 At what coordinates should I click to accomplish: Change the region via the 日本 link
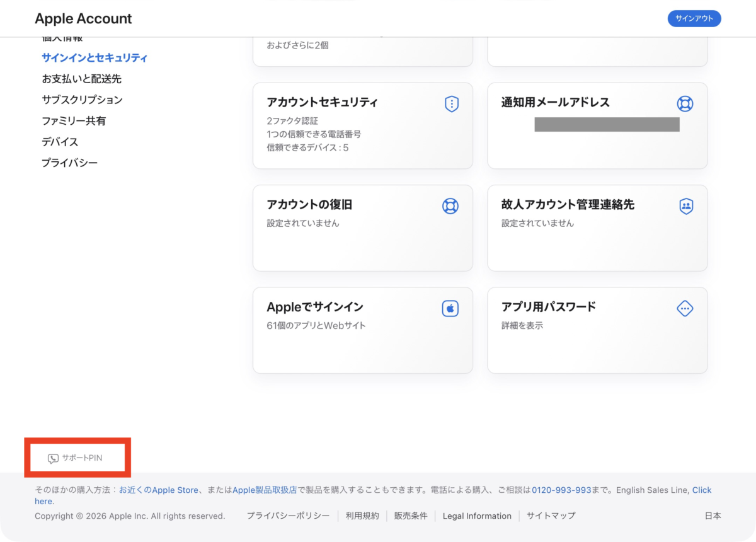pos(713,516)
